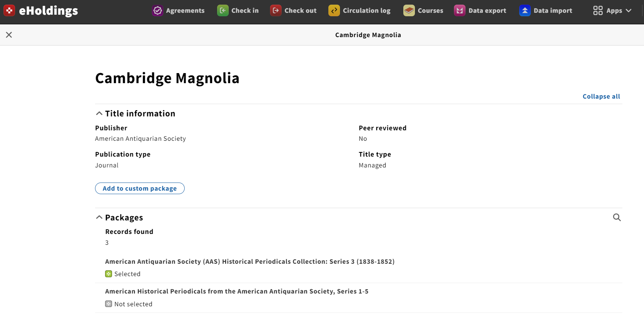644x314 pixels.
Task: Click the Circulation log menu label
Action: (x=367, y=10)
